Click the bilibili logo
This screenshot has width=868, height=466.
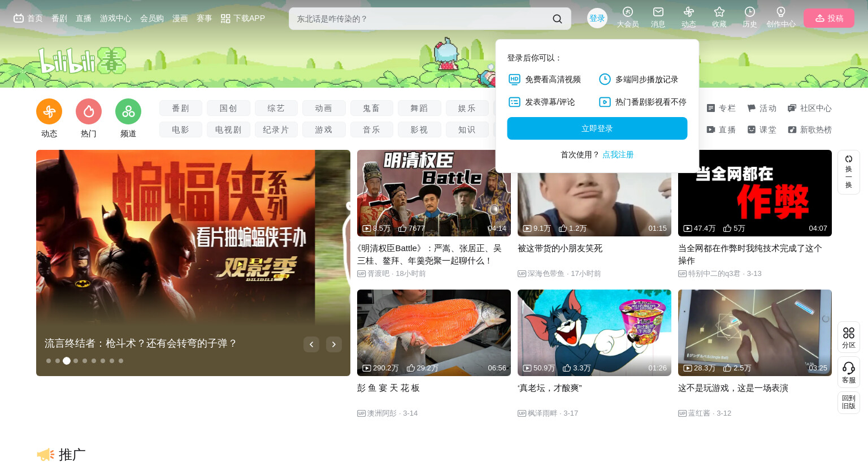[x=82, y=61]
